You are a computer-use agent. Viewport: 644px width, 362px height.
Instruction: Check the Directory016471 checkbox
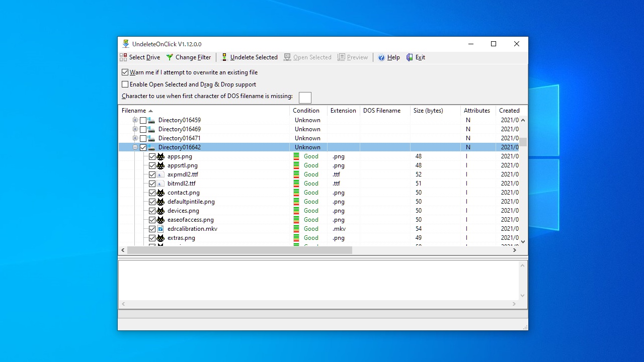[143, 138]
